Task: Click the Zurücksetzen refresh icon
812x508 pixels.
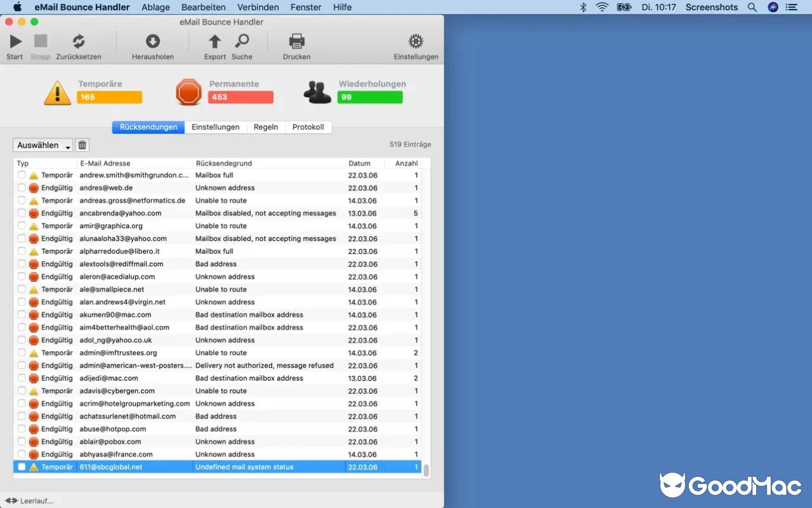Action: 78,43
